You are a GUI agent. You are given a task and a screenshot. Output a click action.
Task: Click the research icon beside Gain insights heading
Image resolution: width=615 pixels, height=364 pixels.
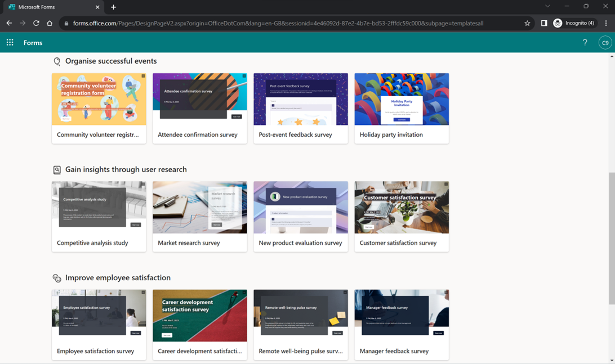[x=56, y=169]
